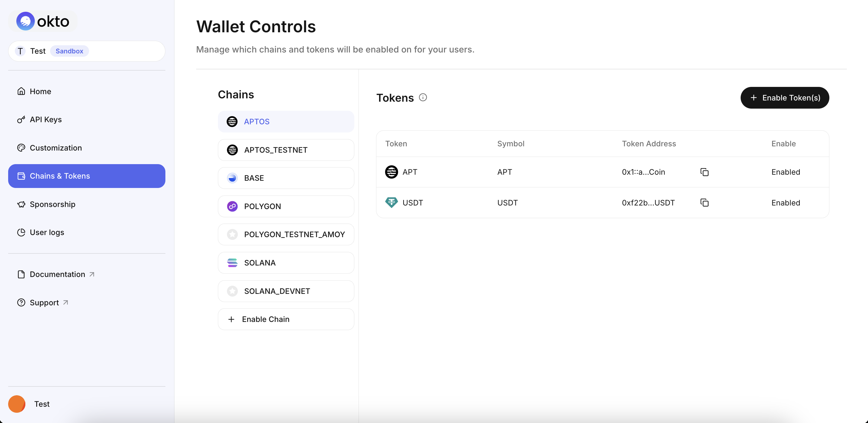Screen dimensions: 868x423
Task: Open Documentation external link
Action: click(87, 274)
